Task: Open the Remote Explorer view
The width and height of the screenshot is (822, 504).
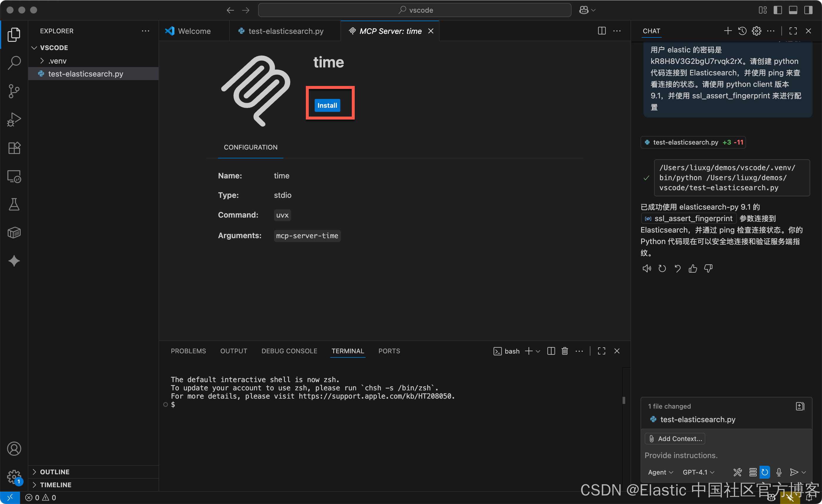Action: tap(14, 176)
